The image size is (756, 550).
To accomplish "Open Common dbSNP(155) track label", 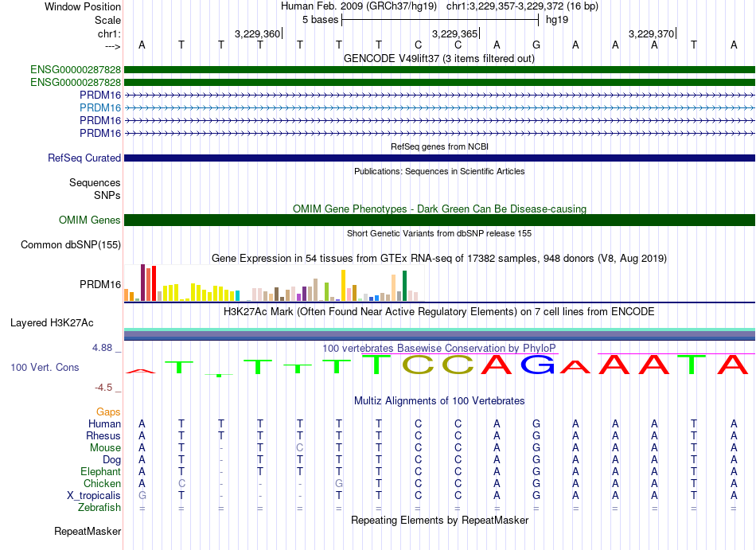I will point(70,245).
